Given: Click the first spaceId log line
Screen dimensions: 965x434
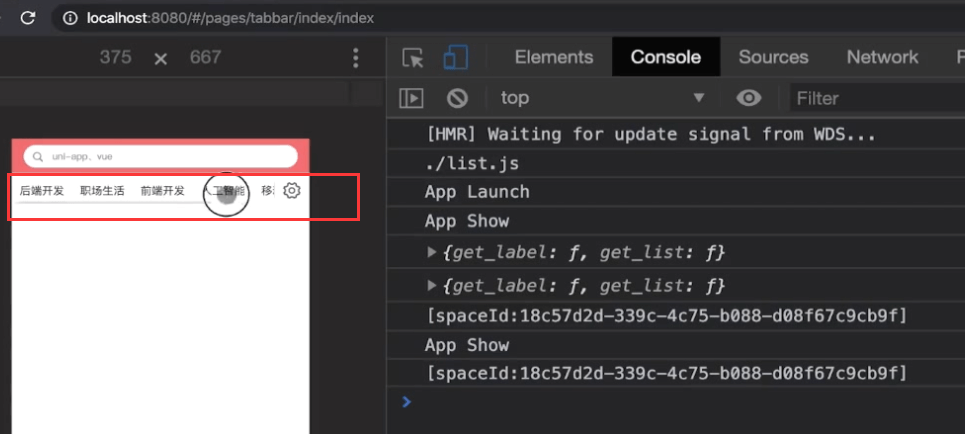Looking at the screenshot, I should point(667,316).
